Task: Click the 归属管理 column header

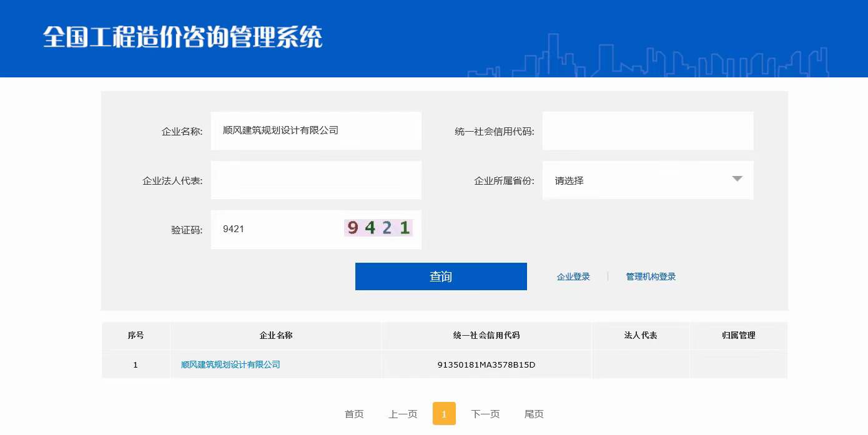Action: [739, 335]
